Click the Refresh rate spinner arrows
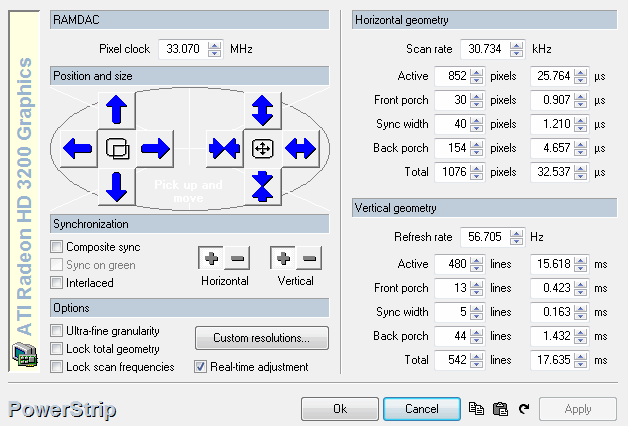The height and width of the screenshot is (426, 628). click(516, 237)
